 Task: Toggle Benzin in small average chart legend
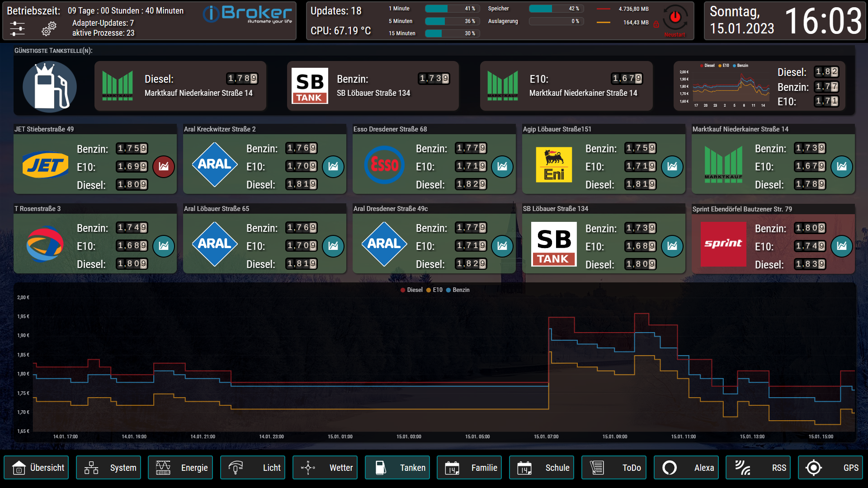(741, 66)
